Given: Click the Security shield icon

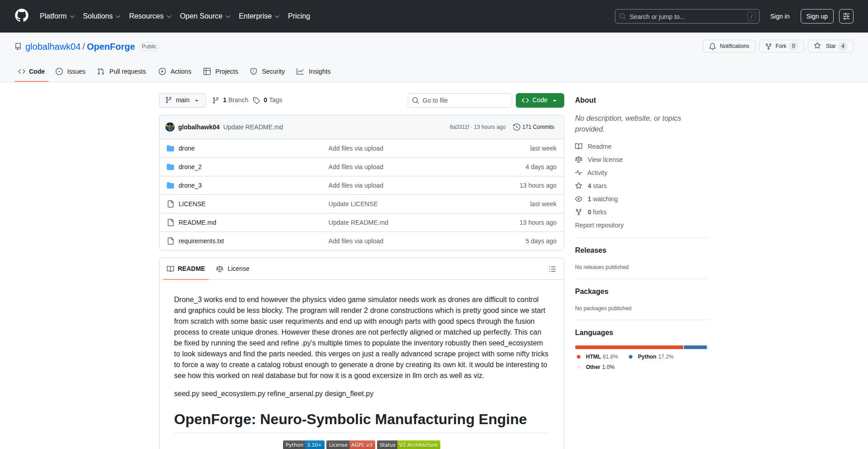Looking at the screenshot, I should [254, 71].
